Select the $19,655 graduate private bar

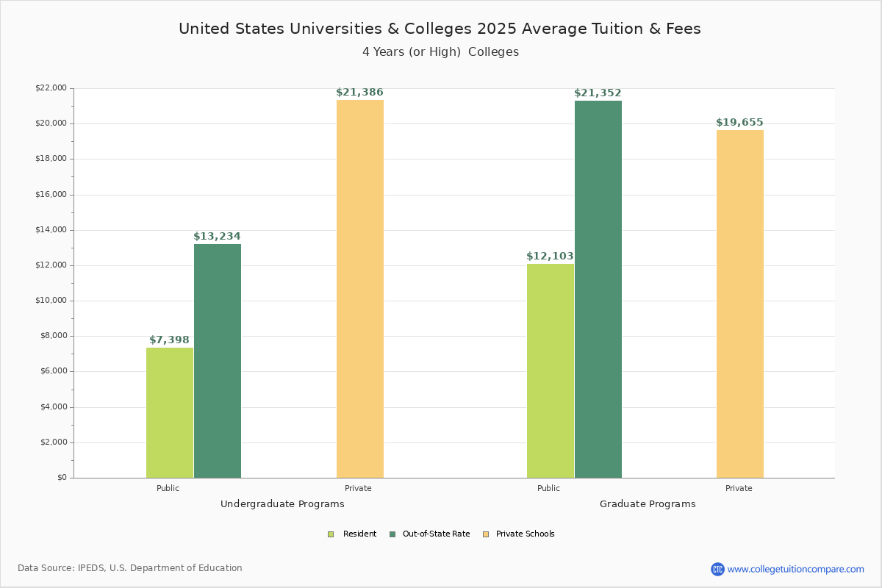[740, 304]
